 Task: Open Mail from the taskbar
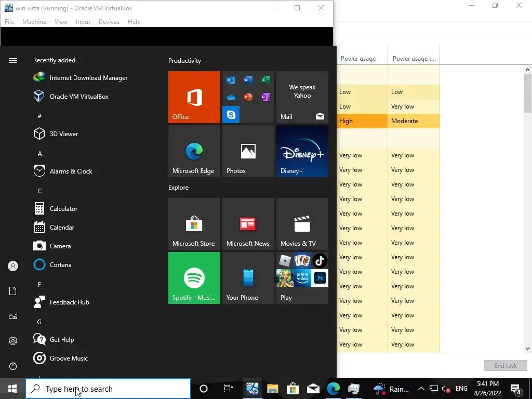click(x=313, y=389)
